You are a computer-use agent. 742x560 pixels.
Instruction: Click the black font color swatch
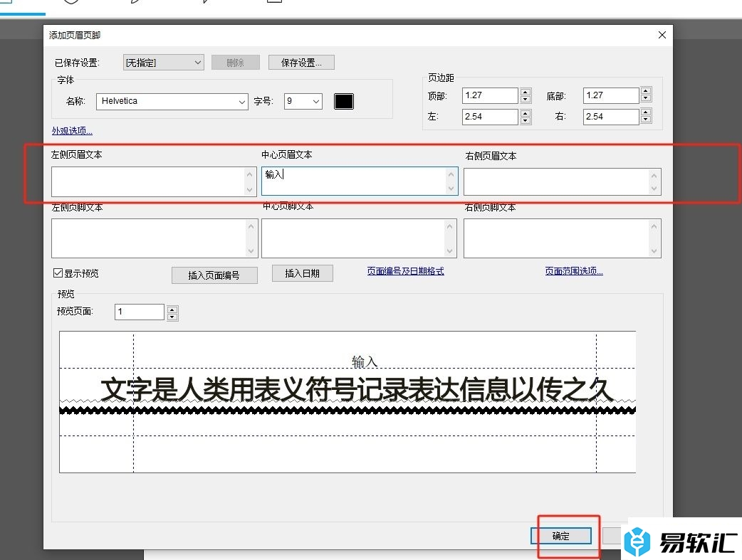343,101
